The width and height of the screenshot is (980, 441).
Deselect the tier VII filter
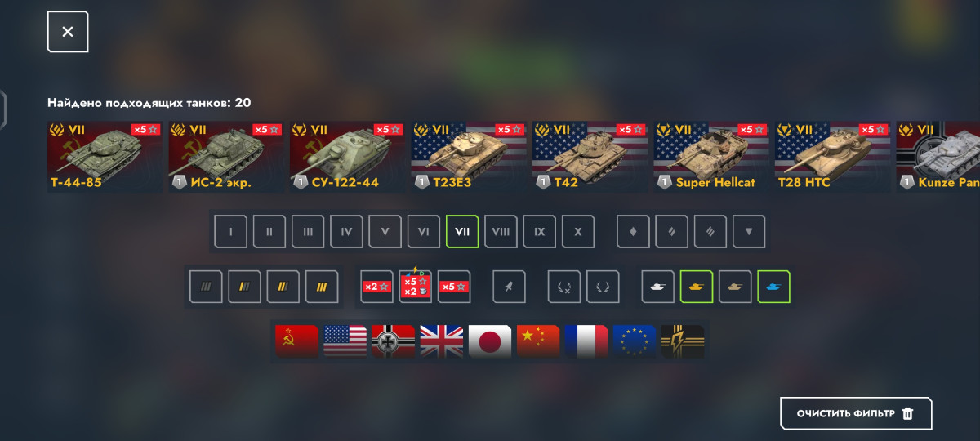[x=462, y=232]
